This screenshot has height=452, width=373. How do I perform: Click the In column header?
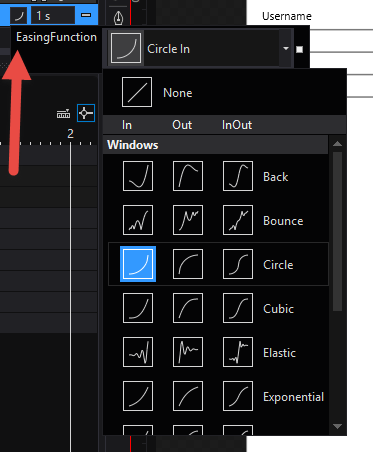[127, 125]
